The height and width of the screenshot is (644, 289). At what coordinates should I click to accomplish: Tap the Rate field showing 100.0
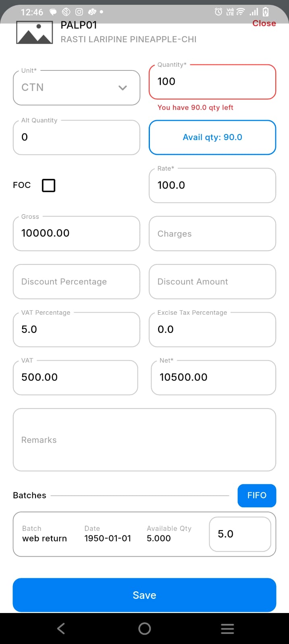(x=212, y=186)
